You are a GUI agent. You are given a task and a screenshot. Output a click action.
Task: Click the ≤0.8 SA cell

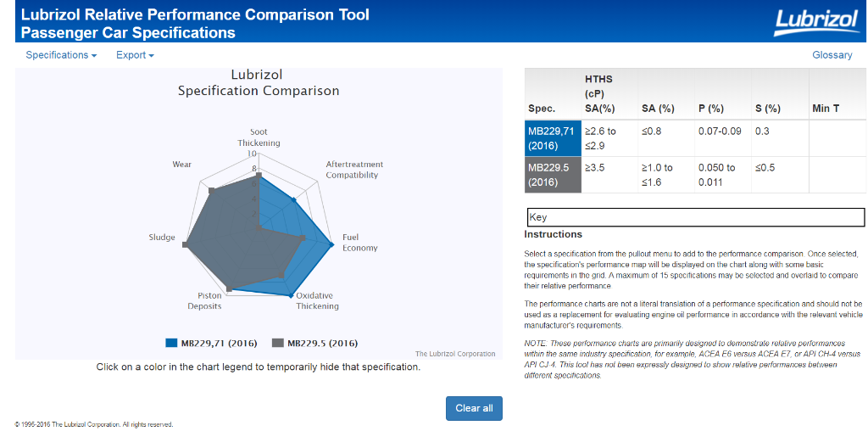point(666,138)
